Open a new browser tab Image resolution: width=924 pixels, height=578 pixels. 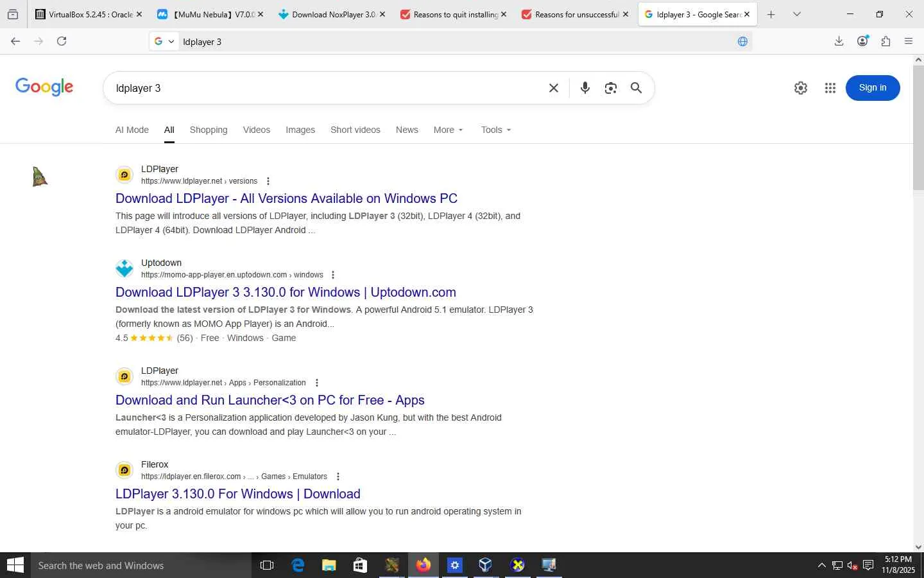click(x=771, y=14)
